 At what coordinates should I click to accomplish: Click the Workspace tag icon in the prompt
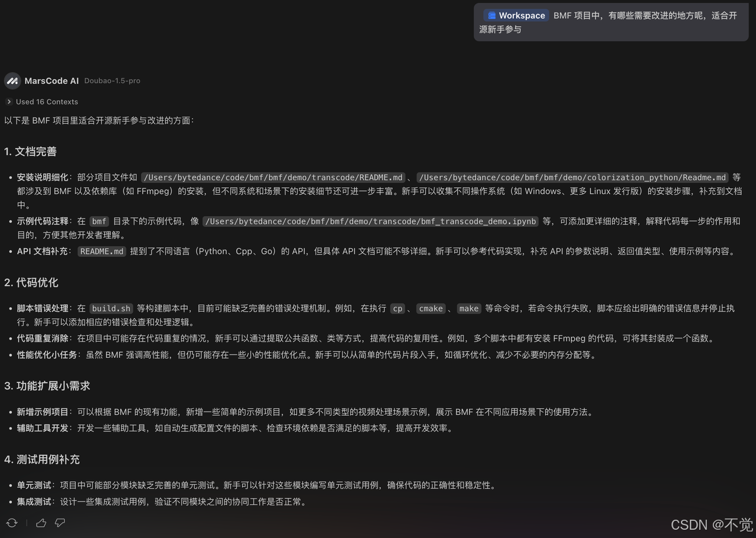(491, 15)
